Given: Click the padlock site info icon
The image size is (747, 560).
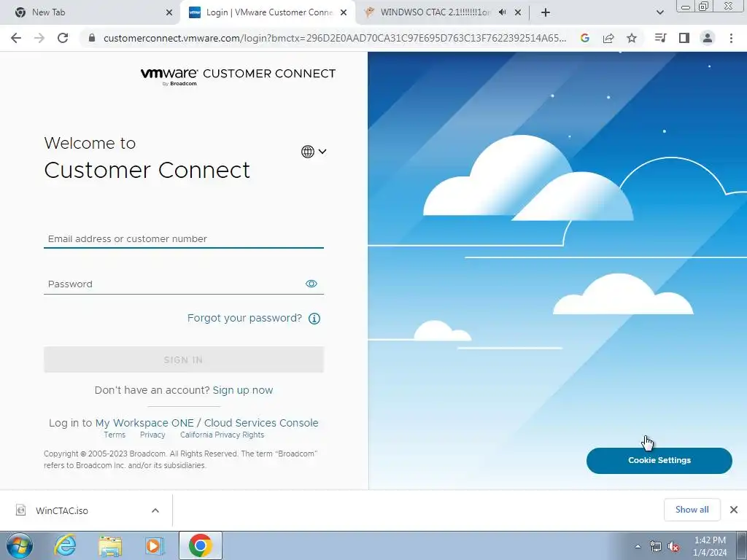Looking at the screenshot, I should 92,38.
